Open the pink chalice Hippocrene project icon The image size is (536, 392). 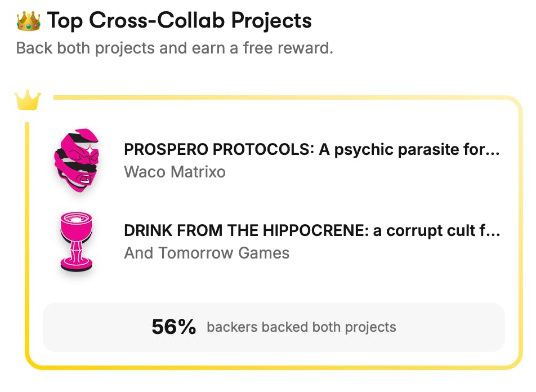(77, 242)
